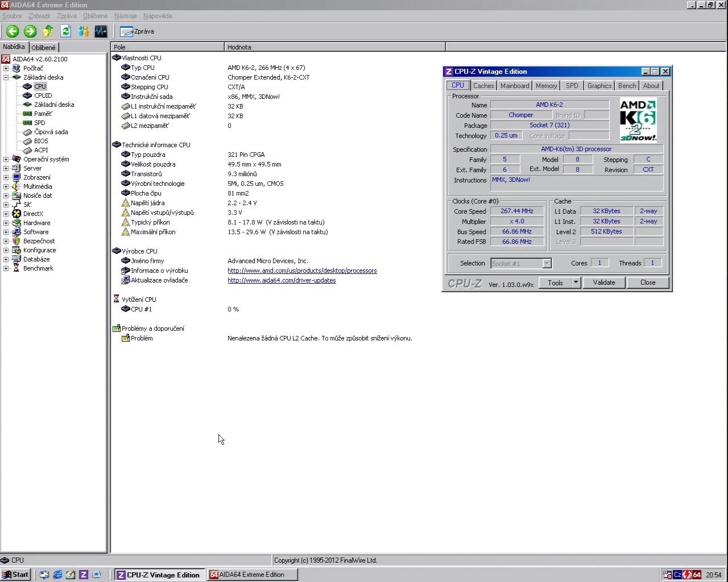Click the green Back arrow in AIDA64 toolbar
Viewport: 728px width, 582px height.
click(13, 31)
